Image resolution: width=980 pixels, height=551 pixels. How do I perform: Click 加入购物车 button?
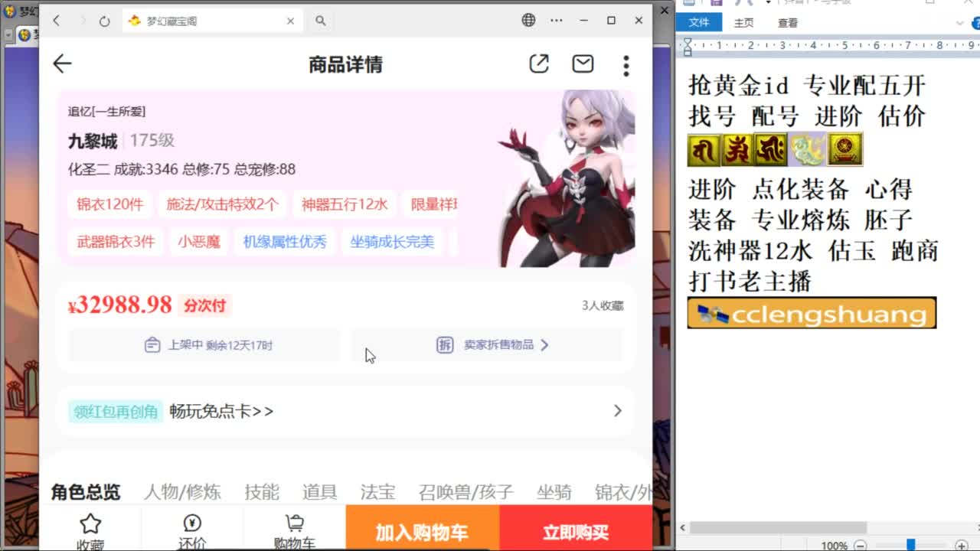coord(422,528)
